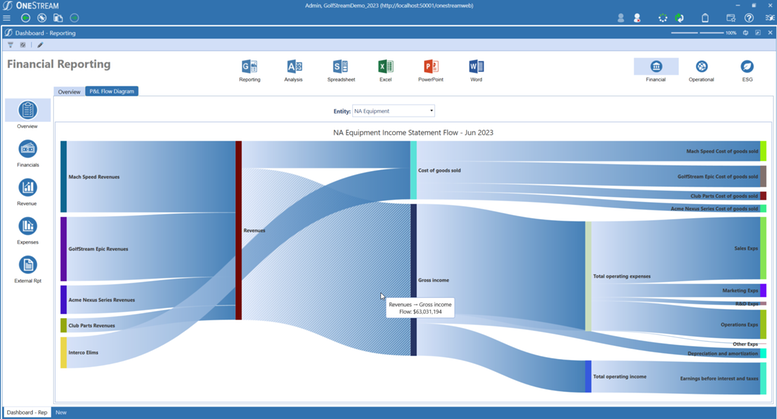The image size is (777, 419).
Task: Launch Excel from the header icons
Action: click(x=386, y=66)
